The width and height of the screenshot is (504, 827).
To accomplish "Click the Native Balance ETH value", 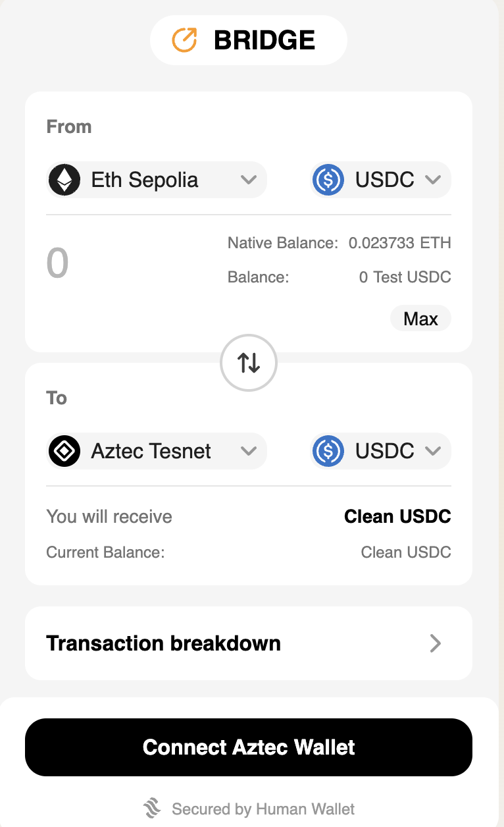I will pos(399,243).
